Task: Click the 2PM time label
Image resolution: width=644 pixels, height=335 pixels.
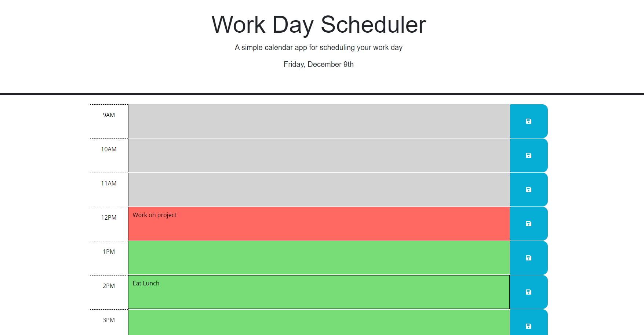Action: click(x=108, y=286)
